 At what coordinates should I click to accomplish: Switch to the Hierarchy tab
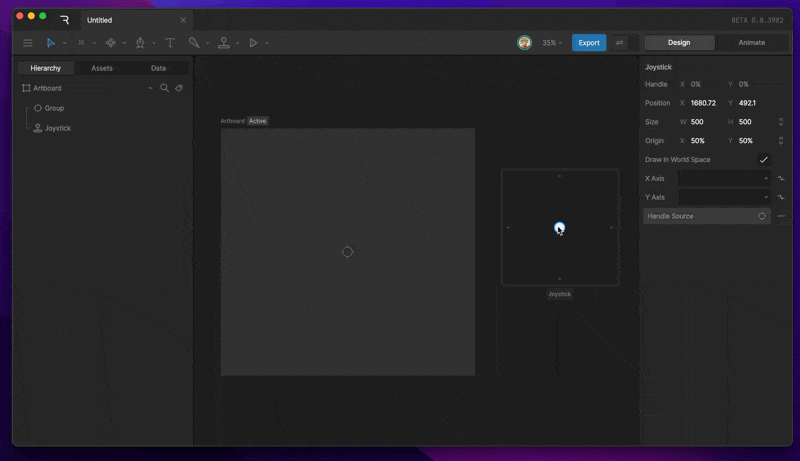[45, 68]
